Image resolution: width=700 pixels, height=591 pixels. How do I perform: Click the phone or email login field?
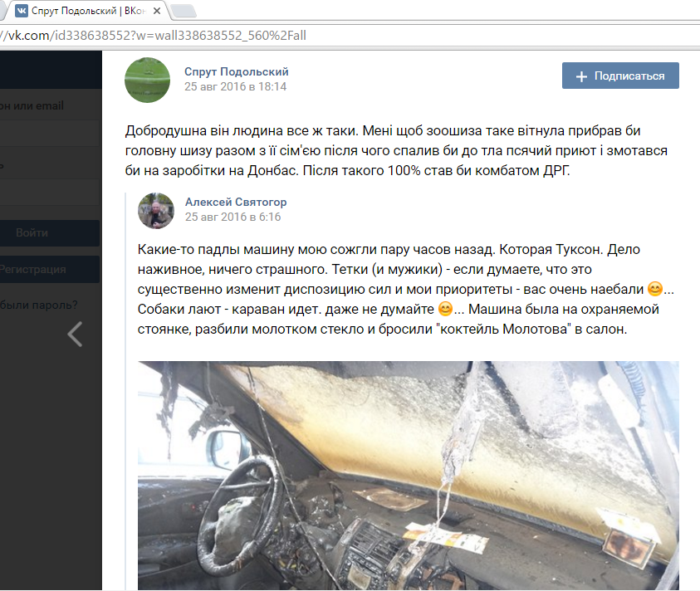click(49, 133)
